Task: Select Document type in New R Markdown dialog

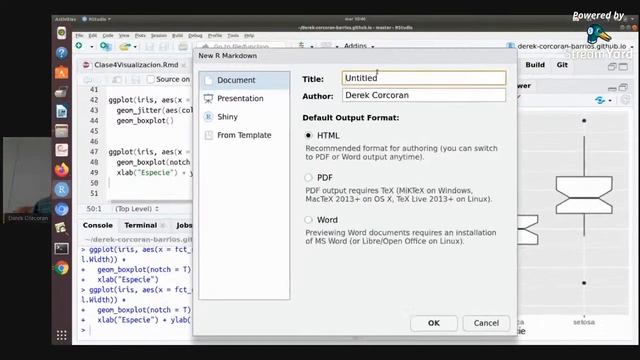Action: pos(244,80)
